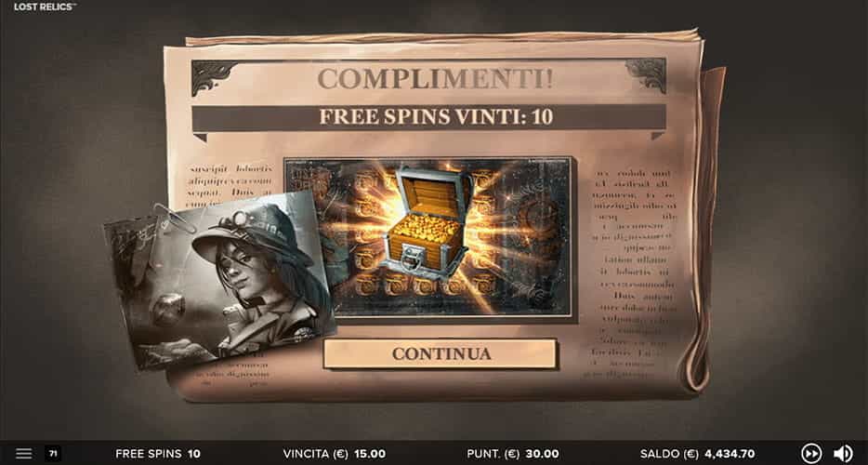This screenshot has height=465, width=868.
Task: Click the COMPLIMENTI! headline
Action: click(435, 79)
